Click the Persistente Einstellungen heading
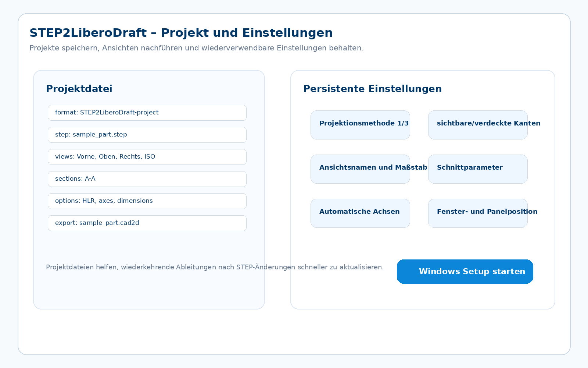The width and height of the screenshot is (588, 368). (x=372, y=89)
